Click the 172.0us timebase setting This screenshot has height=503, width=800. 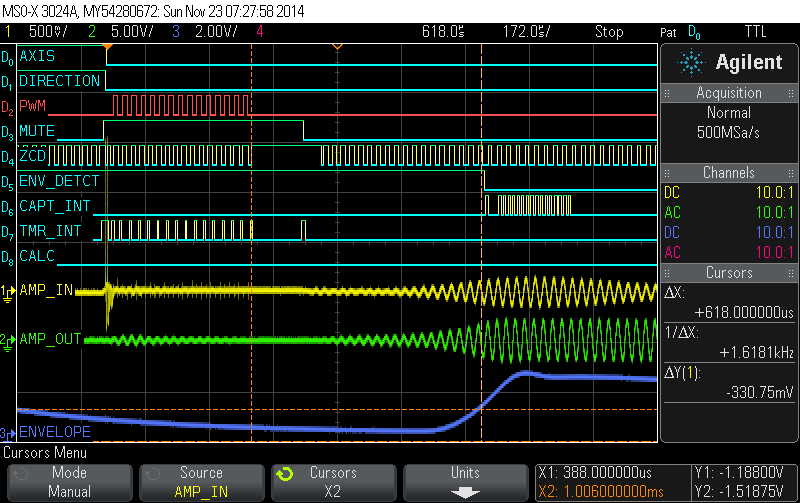(526, 32)
